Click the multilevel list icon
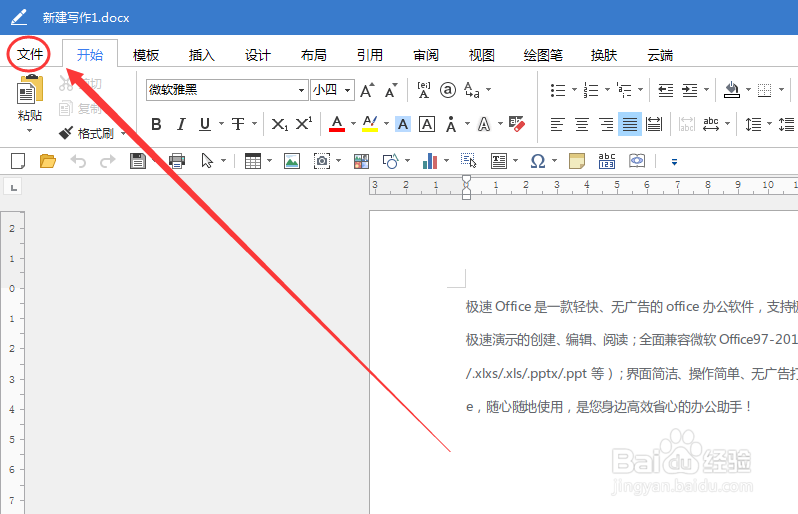The width and height of the screenshot is (798, 514). click(624, 90)
